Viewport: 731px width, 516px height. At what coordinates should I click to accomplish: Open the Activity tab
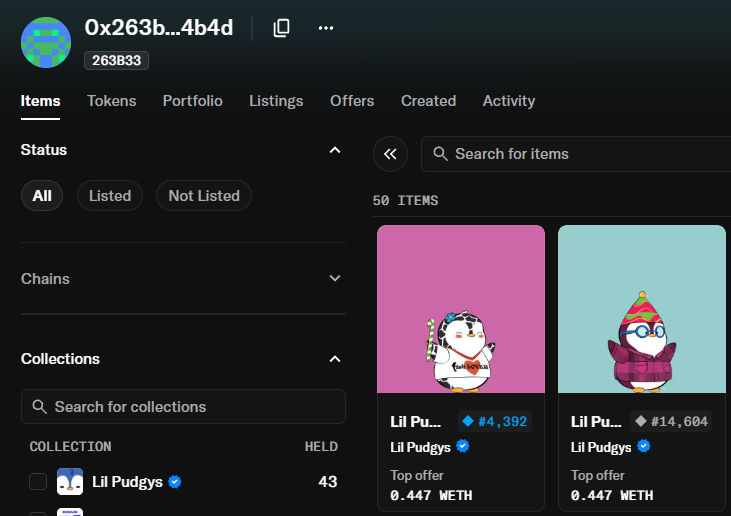point(509,101)
